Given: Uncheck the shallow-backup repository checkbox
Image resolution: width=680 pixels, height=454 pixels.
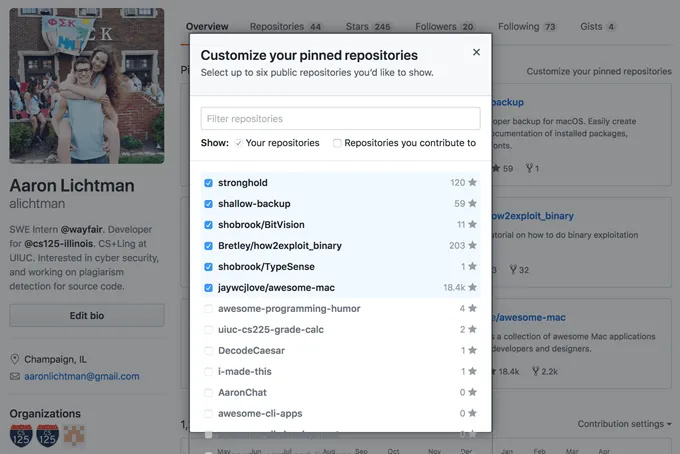Looking at the screenshot, I should click(x=208, y=204).
